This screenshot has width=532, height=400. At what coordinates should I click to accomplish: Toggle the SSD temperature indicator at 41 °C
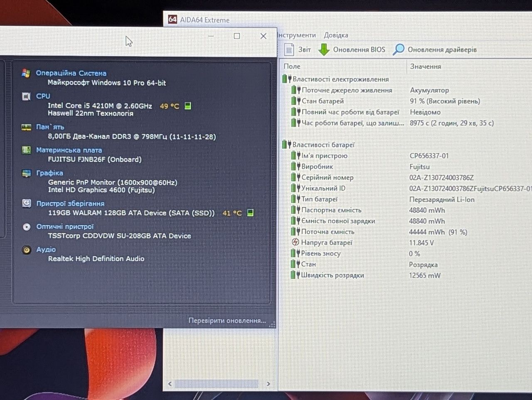pyautogui.click(x=250, y=213)
